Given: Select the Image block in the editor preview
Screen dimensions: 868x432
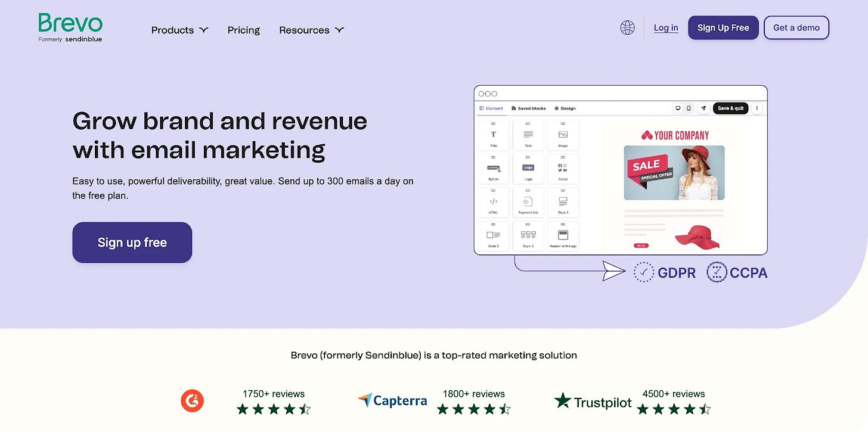Looking at the screenshot, I should tap(563, 135).
